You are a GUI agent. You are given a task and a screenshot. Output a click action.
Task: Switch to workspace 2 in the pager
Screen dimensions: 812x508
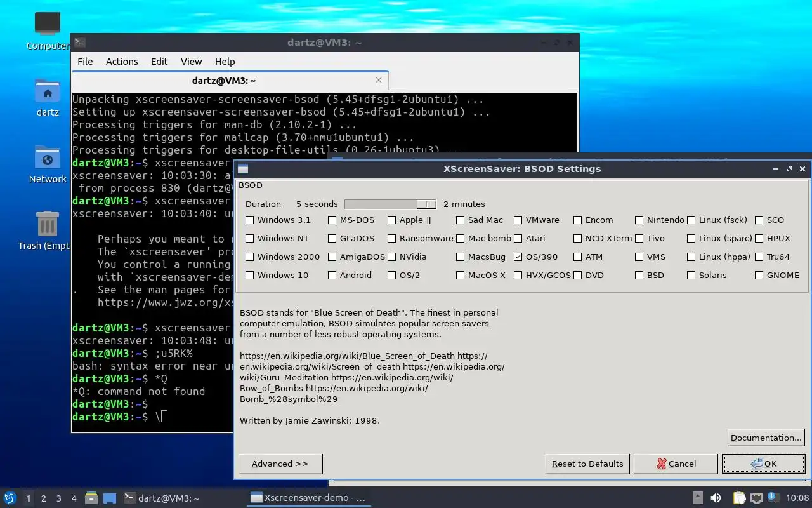coord(44,498)
